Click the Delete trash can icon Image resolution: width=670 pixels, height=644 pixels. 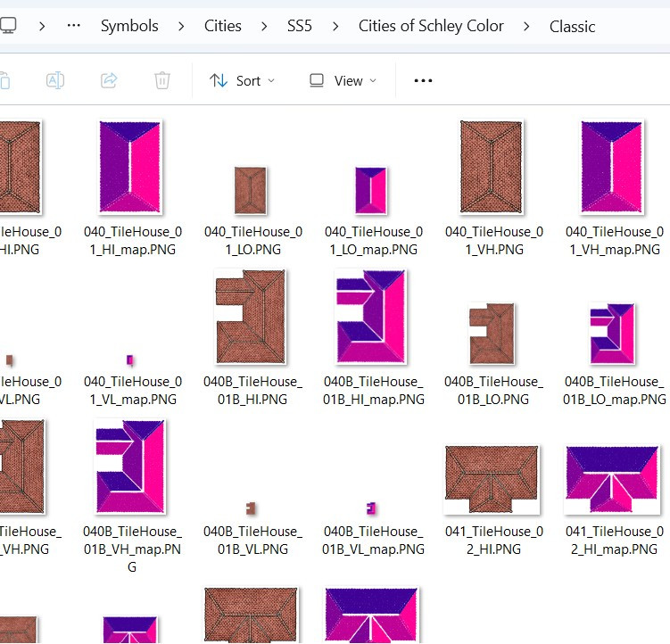point(162,80)
